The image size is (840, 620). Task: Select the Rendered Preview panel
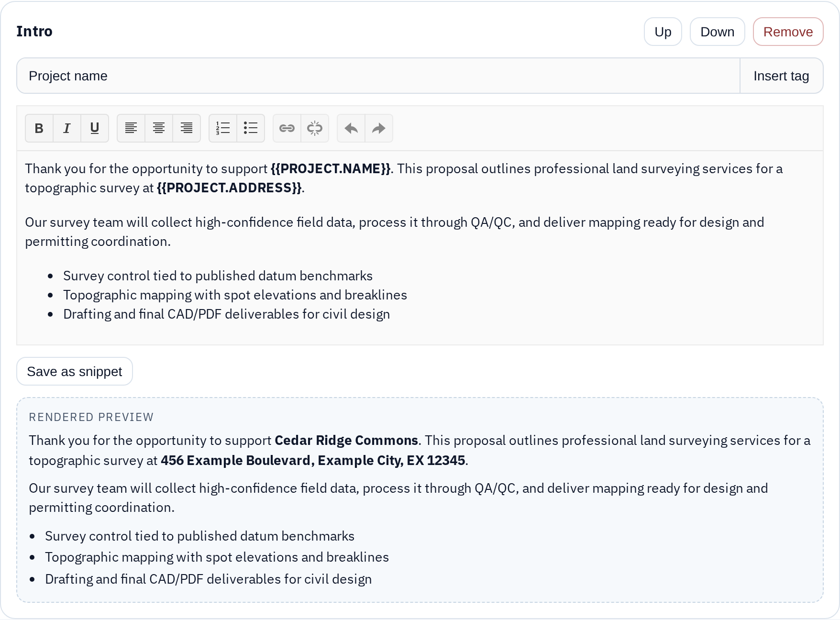[x=420, y=502]
